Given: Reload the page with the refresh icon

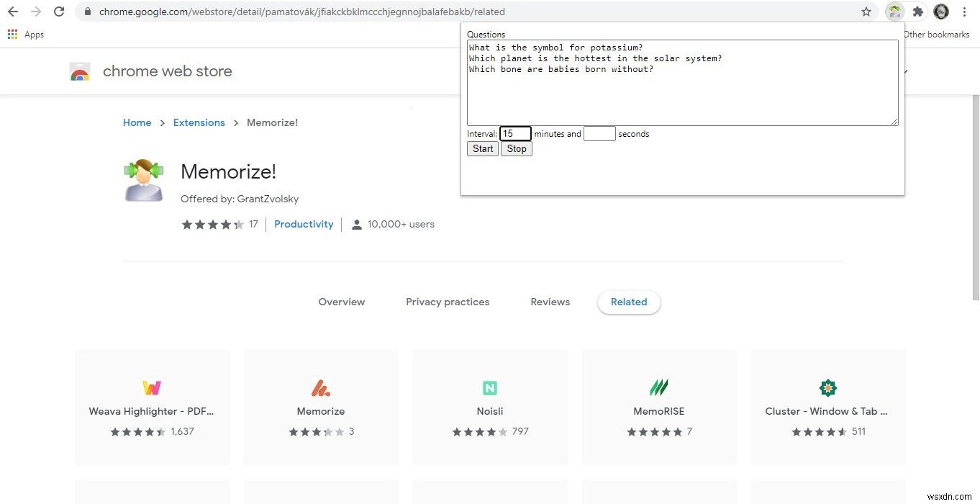Looking at the screenshot, I should 60,12.
